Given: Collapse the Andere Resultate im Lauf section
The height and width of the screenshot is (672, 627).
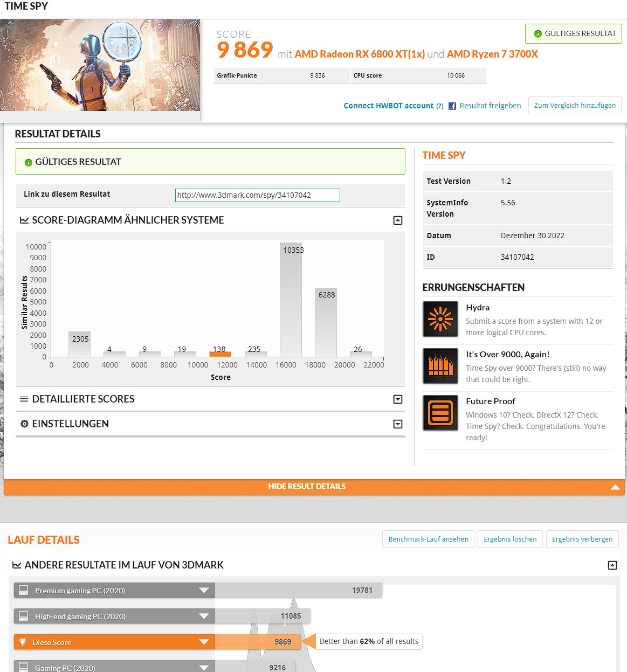Looking at the screenshot, I should coord(612,565).
